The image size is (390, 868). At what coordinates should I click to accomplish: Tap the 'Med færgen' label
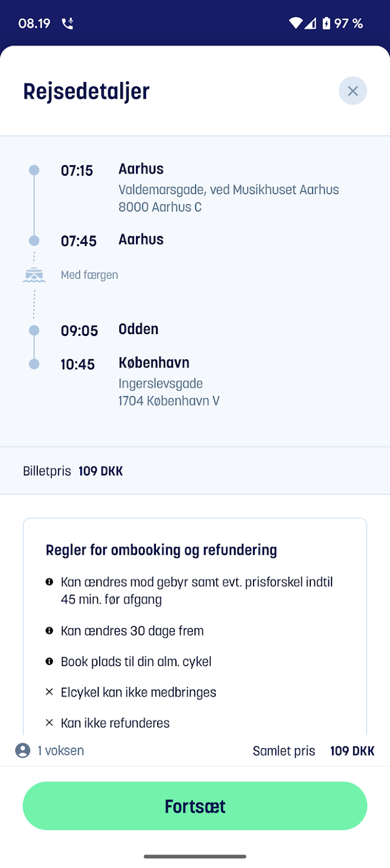pyautogui.click(x=89, y=274)
